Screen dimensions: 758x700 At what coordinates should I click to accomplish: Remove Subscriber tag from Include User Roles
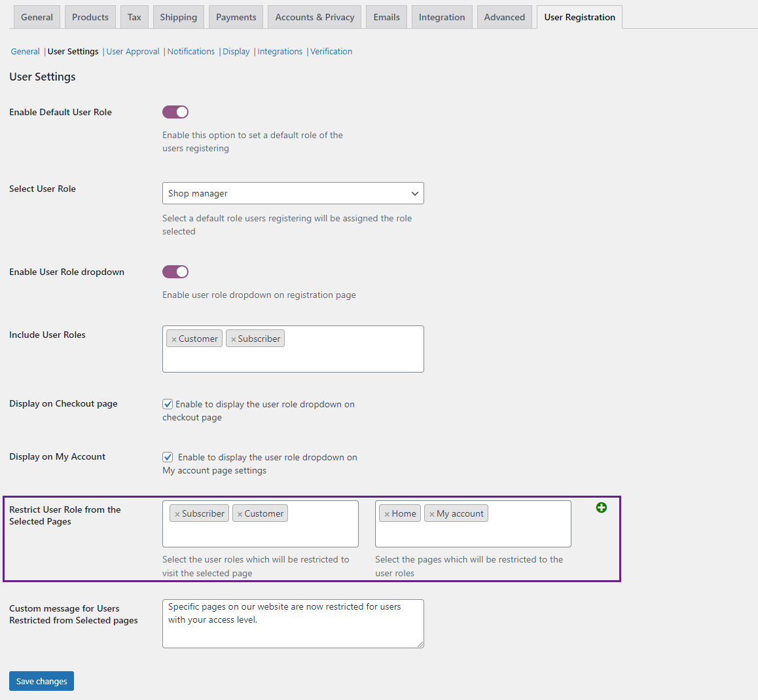coord(234,340)
